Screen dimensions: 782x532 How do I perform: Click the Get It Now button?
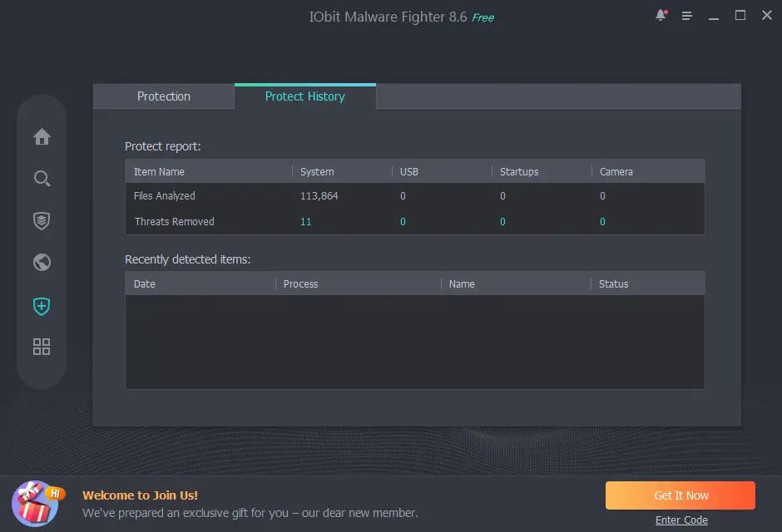(681, 495)
